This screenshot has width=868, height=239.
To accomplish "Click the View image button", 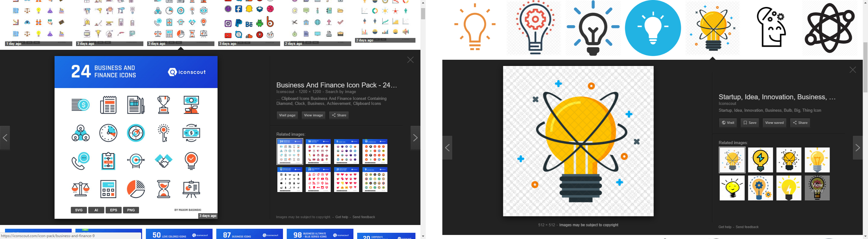I will [313, 115].
